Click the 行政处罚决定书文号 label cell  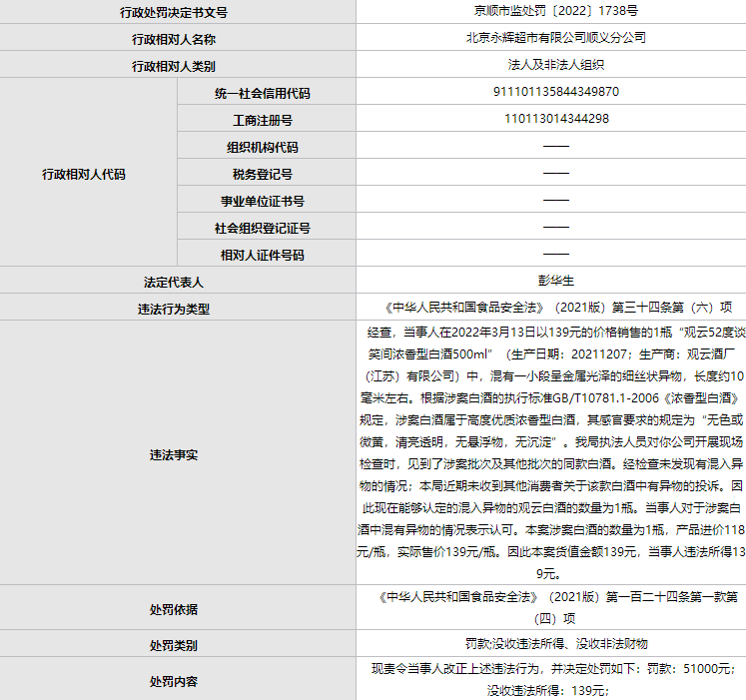174,12
